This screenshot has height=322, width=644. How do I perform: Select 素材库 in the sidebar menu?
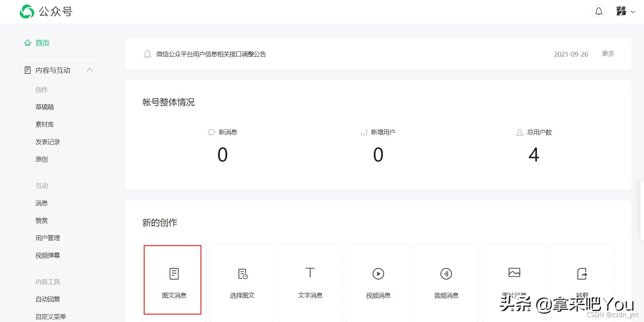pyautogui.click(x=45, y=124)
